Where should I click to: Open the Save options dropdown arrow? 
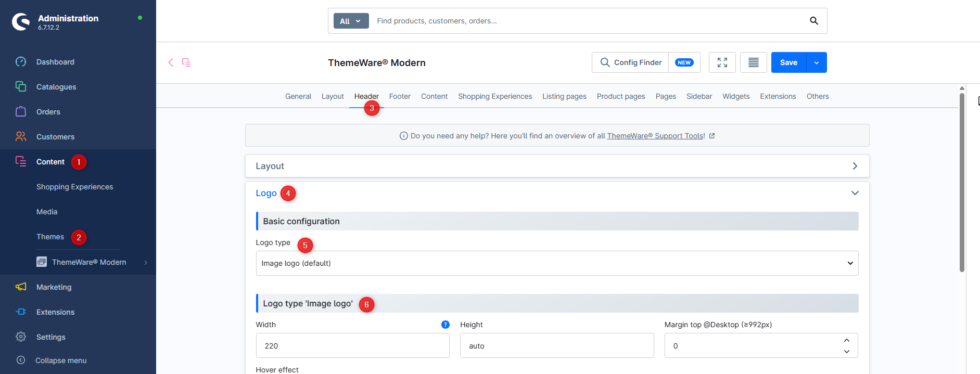click(817, 62)
